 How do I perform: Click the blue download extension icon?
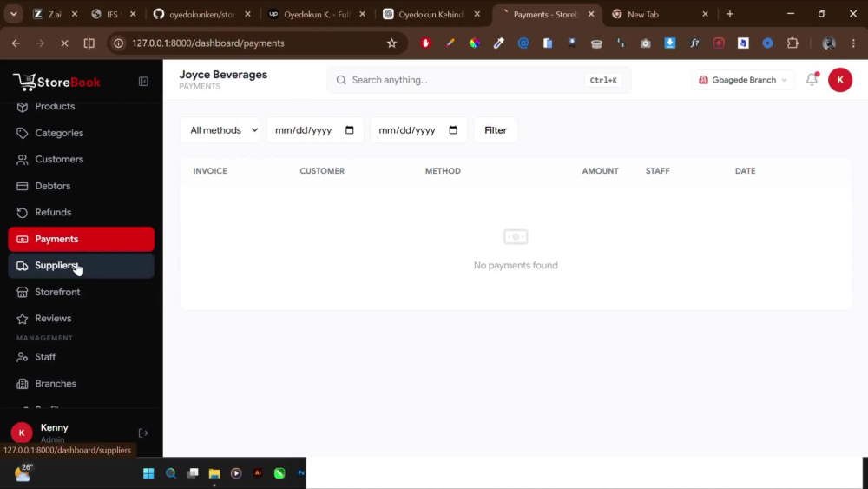pyautogui.click(x=670, y=43)
